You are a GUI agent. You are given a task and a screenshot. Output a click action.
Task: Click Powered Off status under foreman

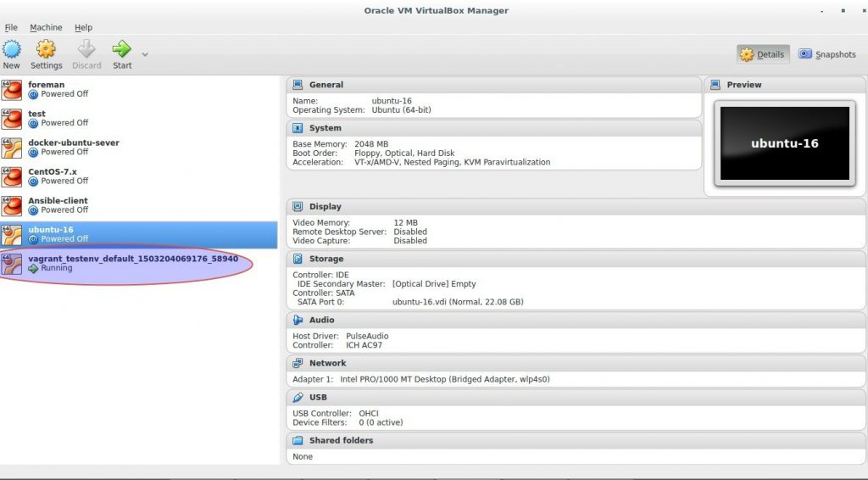point(64,94)
